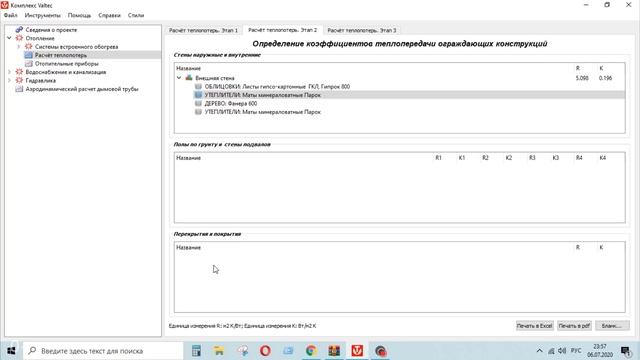
Task: Click the Гидравлика gear icon
Action: (19, 80)
